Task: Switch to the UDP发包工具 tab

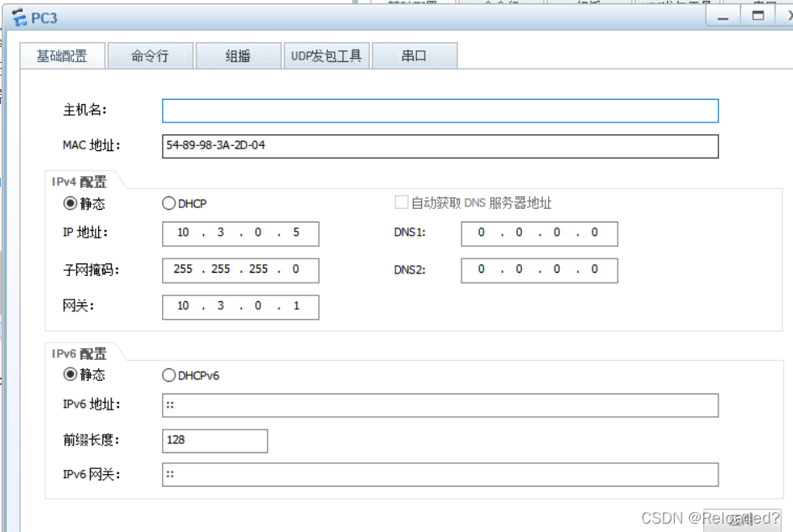Action: pos(326,55)
